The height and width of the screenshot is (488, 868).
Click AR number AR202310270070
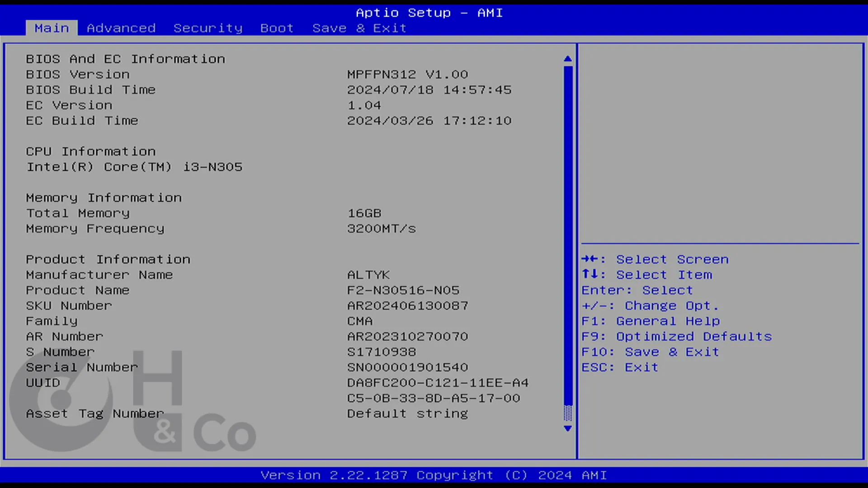[x=407, y=336]
